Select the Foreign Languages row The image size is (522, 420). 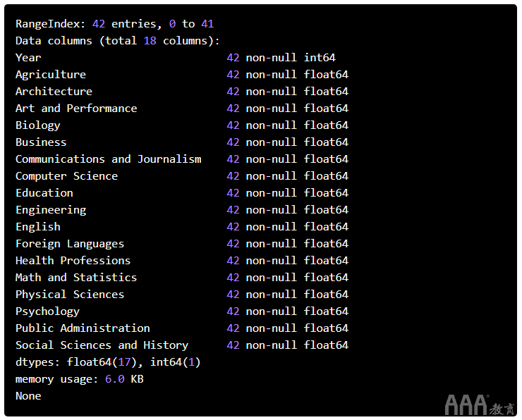point(182,244)
